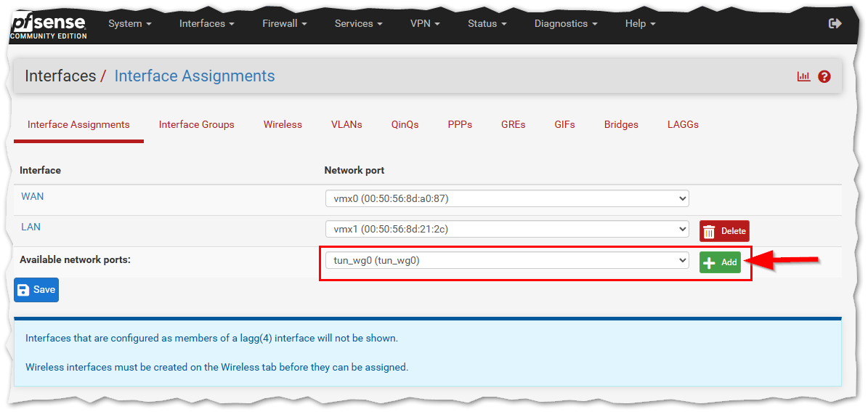The height and width of the screenshot is (412, 868).
Task: Open WAN network port dropdown
Action: (506, 198)
